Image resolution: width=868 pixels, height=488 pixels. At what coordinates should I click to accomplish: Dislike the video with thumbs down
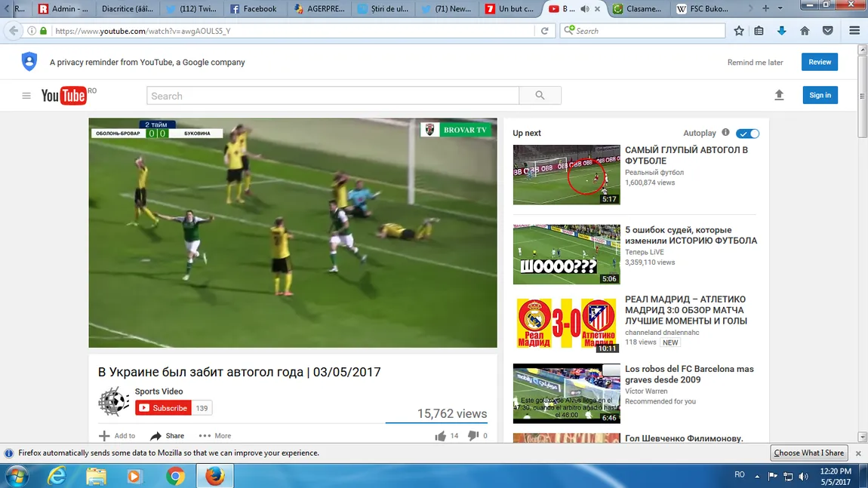coord(472,435)
